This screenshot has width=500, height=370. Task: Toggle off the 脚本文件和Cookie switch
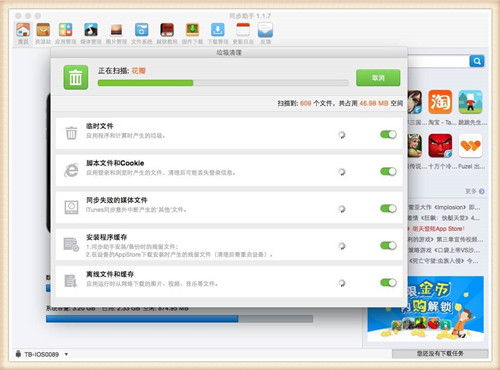[388, 171]
